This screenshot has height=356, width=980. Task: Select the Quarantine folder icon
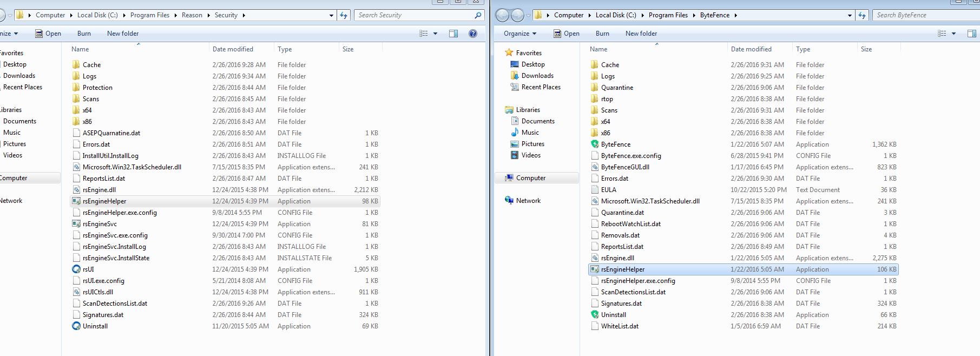[595, 88]
